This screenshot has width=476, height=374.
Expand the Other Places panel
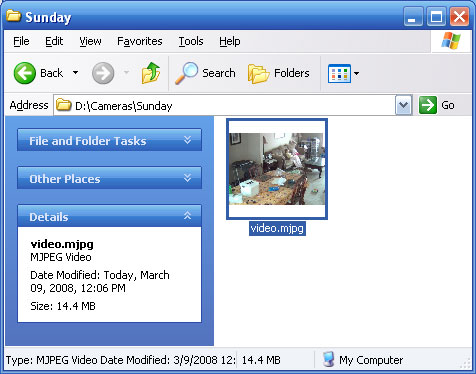(188, 178)
